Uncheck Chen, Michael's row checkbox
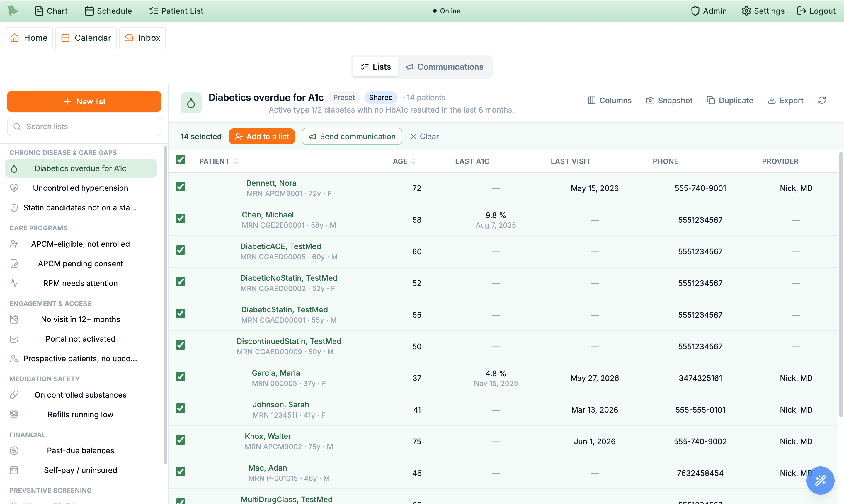This screenshot has width=844, height=504. coord(180,218)
